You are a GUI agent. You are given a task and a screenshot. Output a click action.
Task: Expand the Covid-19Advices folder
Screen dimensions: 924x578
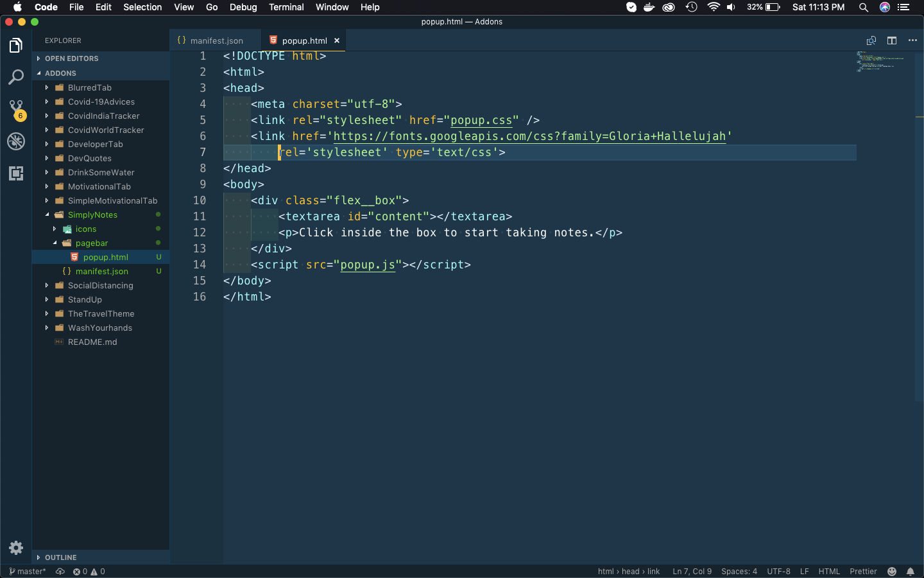(x=101, y=101)
